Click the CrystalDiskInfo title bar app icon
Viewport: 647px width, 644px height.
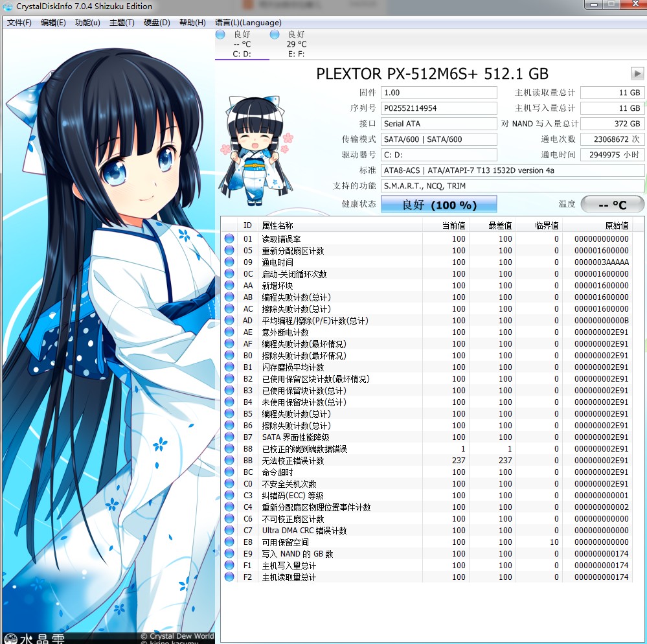[7, 6]
